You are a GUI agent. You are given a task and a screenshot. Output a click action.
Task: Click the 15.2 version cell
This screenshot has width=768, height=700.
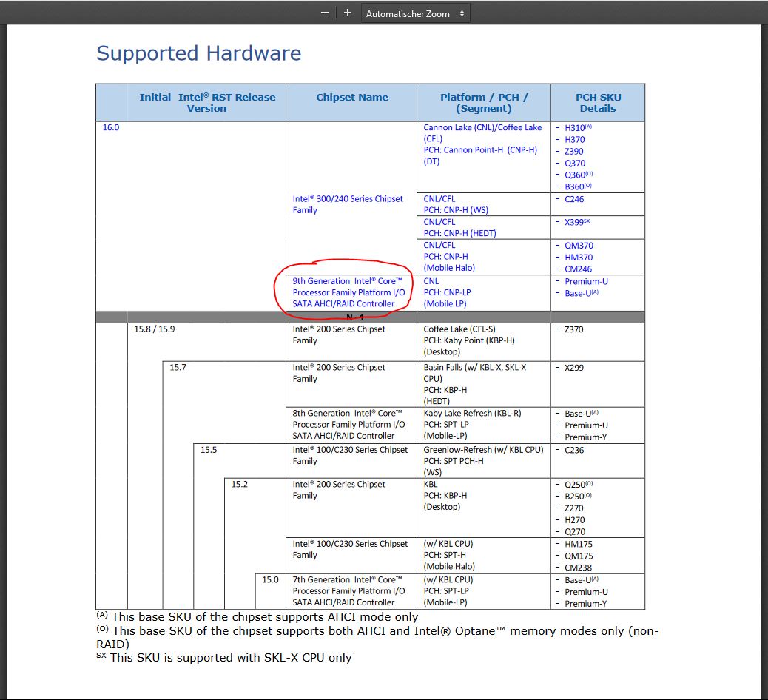pos(240,484)
